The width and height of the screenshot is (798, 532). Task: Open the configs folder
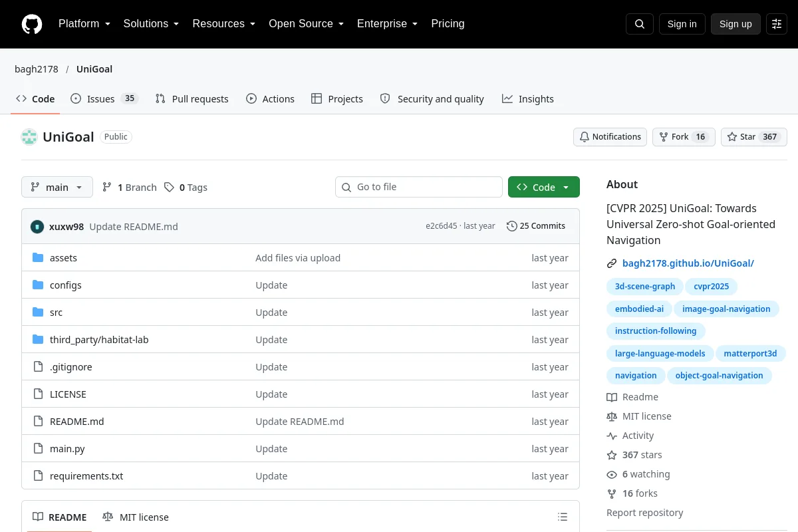pyautogui.click(x=66, y=285)
